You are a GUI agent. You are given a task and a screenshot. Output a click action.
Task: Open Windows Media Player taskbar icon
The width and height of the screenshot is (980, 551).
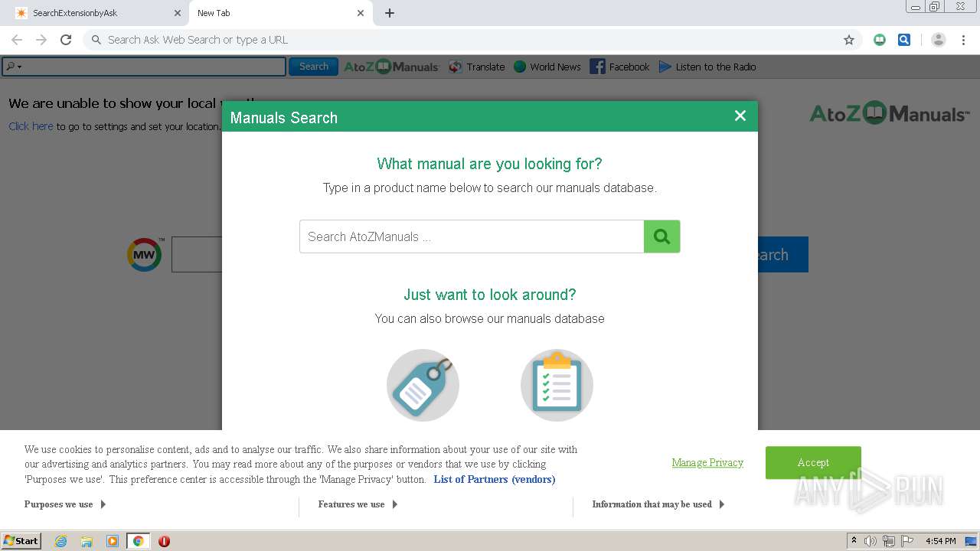pyautogui.click(x=113, y=541)
